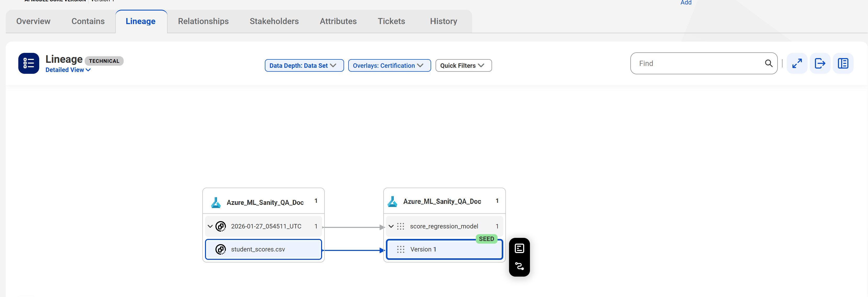Open Overlays: Certification dropdown
Screen dimensions: 868x297
pos(389,65)
